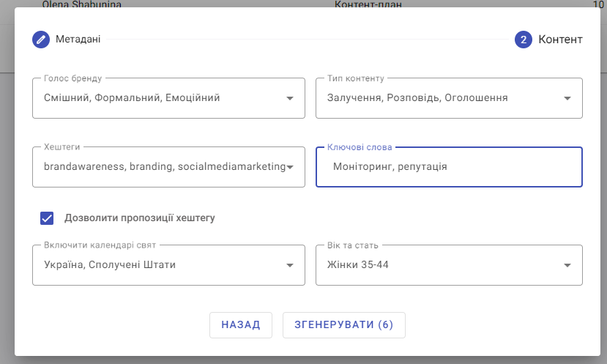Focus the Ключові слова input field
This screenshot has width=607, height=364.
pos(449,167)
